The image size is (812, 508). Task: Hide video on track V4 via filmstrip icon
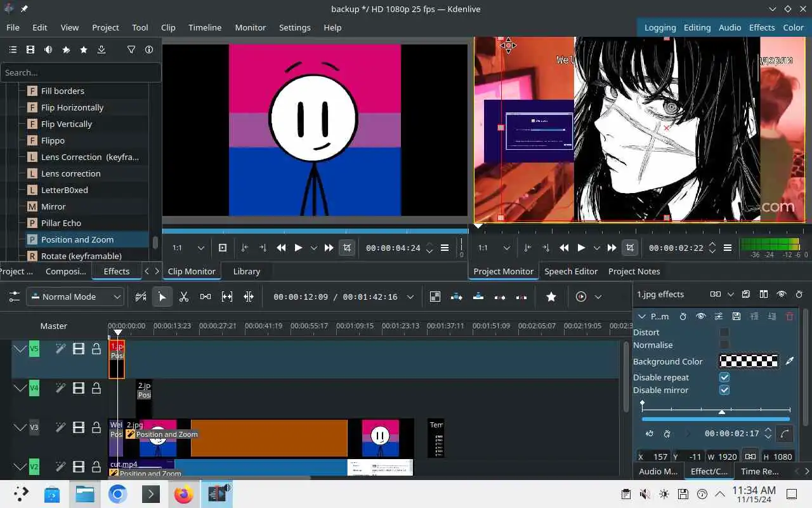pyautogui.click(x=79, y=388)
